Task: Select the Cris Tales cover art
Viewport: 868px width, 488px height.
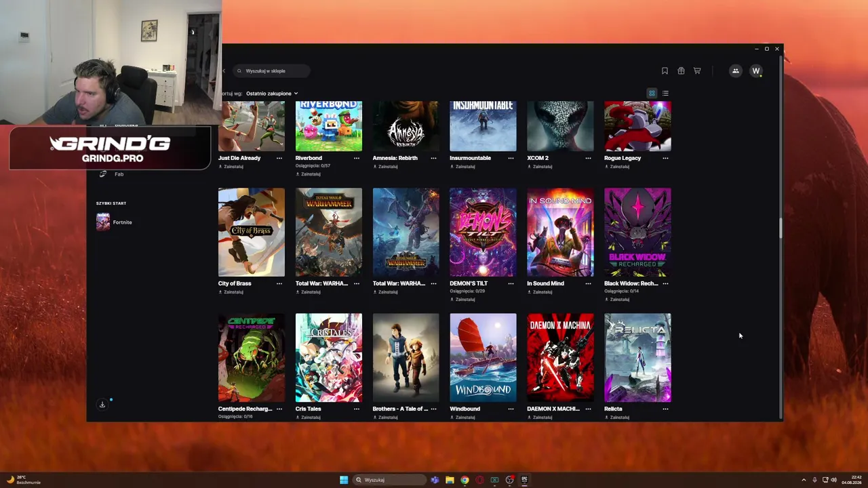Action: pyautogui.click(x=329, y=358)
